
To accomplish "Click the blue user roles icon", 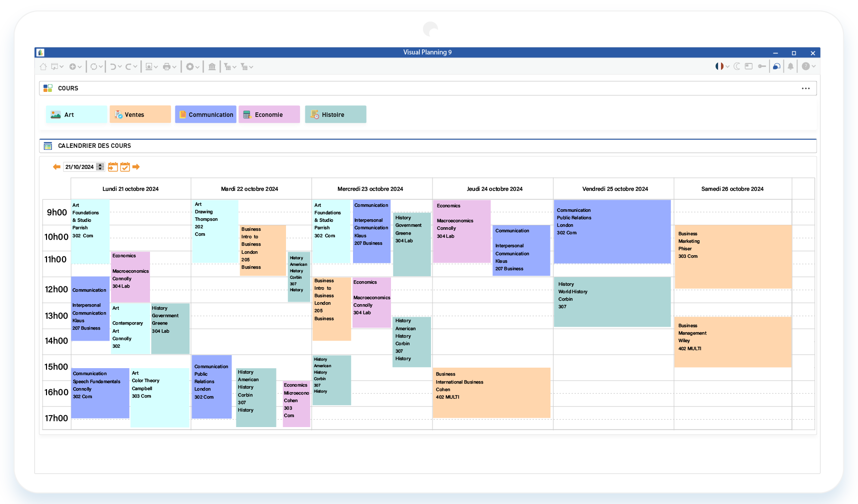I will (x=776, y=66).
